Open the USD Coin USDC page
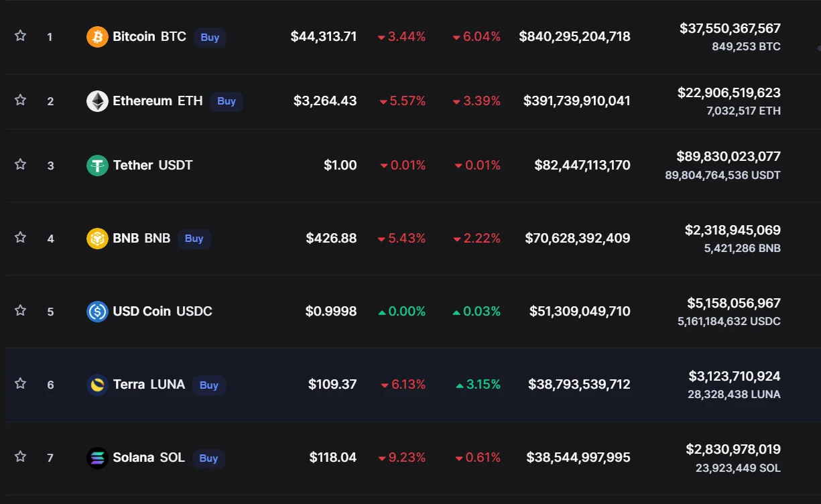 coord(162,312)
